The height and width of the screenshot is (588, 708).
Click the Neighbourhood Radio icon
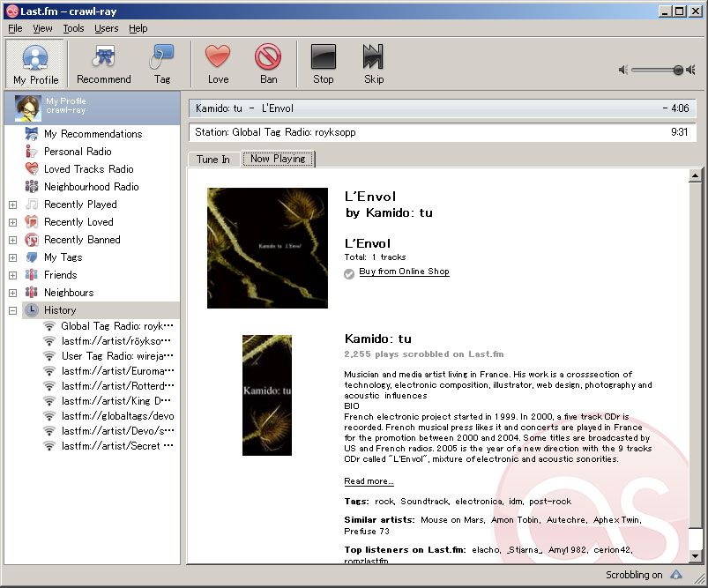(31, 187)
